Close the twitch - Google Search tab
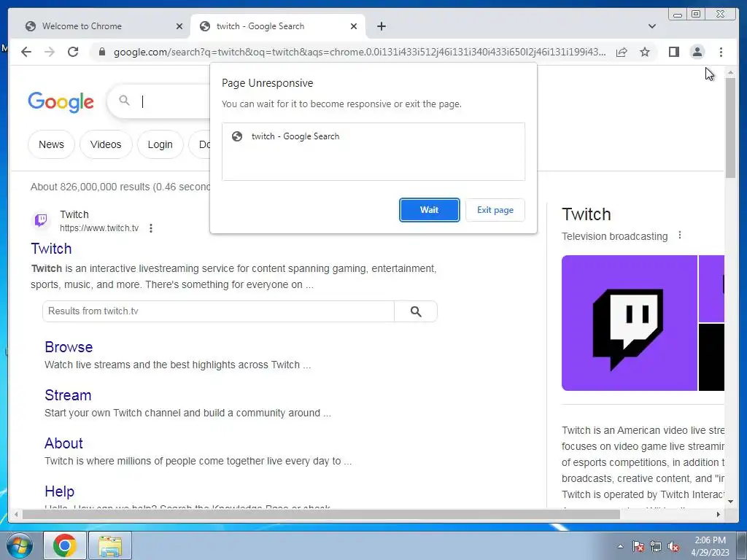Viewport: 747px width, 560px height. tap(354, 26)
